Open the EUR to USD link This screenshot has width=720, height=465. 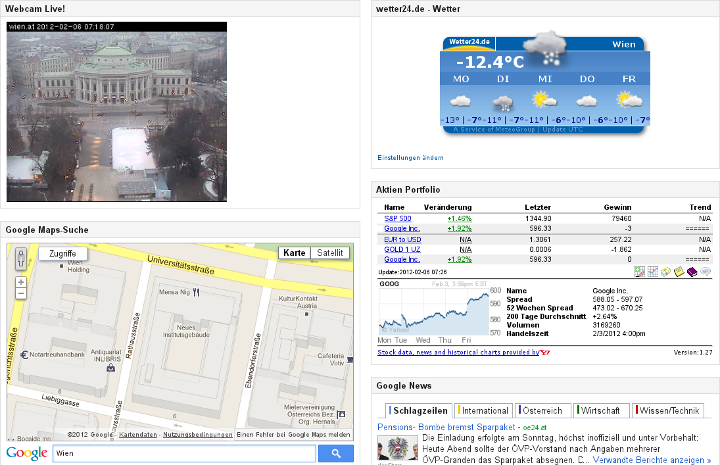[x=403, y=240]
